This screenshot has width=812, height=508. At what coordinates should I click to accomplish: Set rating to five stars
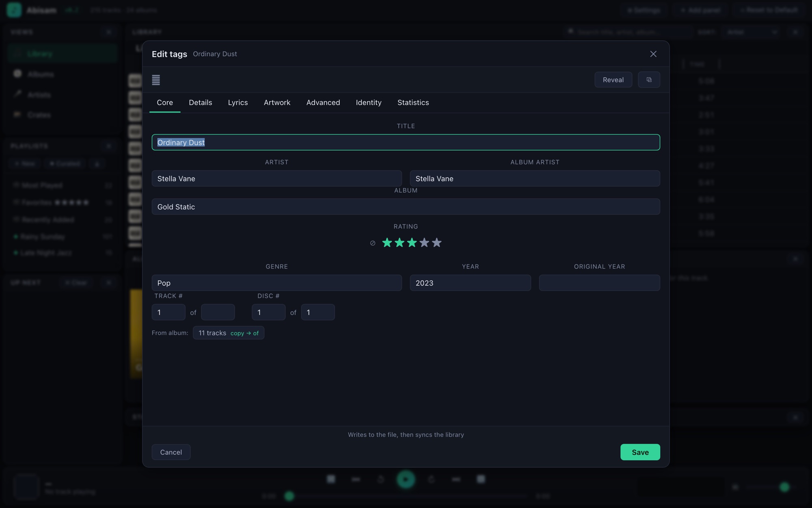point(436,243)
